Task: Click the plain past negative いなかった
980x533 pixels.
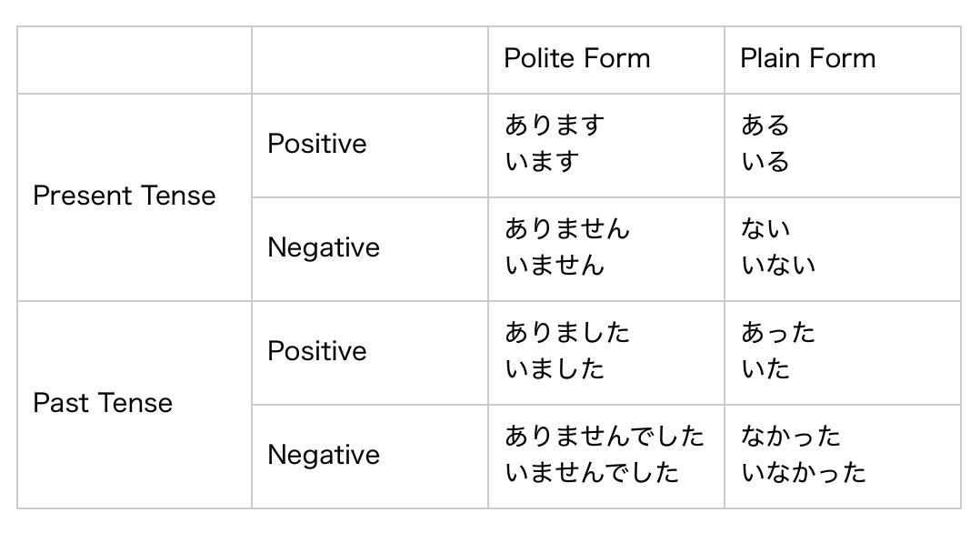Action: click(804, 473)
